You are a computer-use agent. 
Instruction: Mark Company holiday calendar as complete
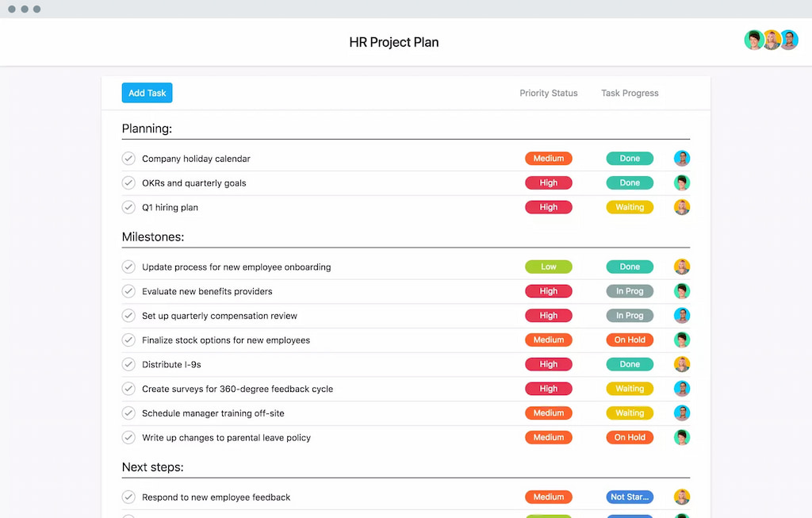click(x=128, y=158)
